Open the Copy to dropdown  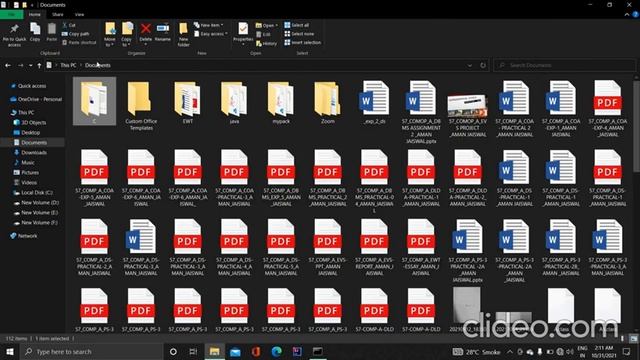(127, 34)
